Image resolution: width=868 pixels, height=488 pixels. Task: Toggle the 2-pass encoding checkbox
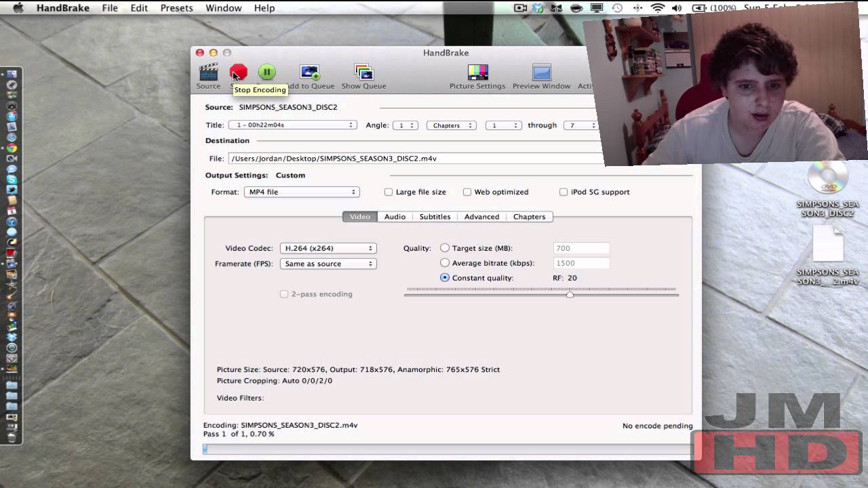click(284, 294)
